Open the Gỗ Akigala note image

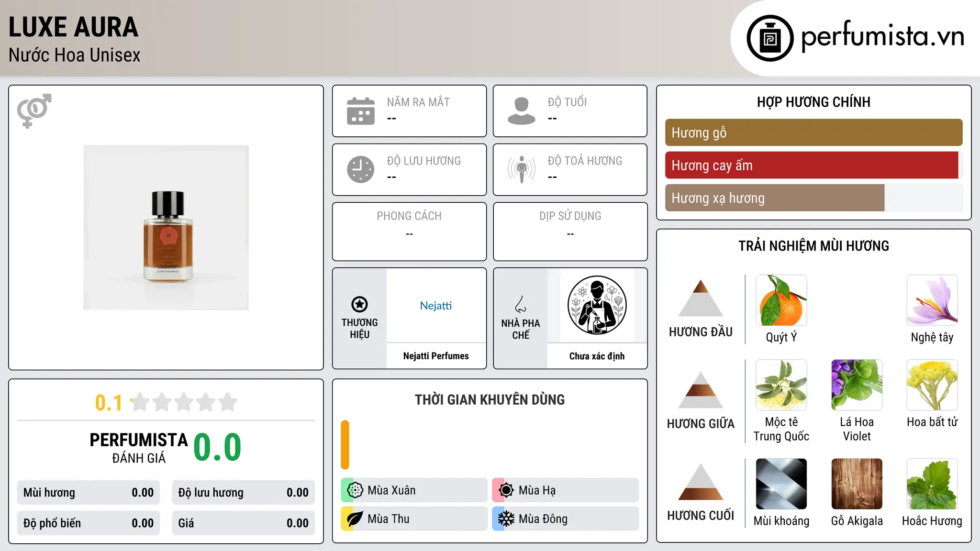[857, 484]
